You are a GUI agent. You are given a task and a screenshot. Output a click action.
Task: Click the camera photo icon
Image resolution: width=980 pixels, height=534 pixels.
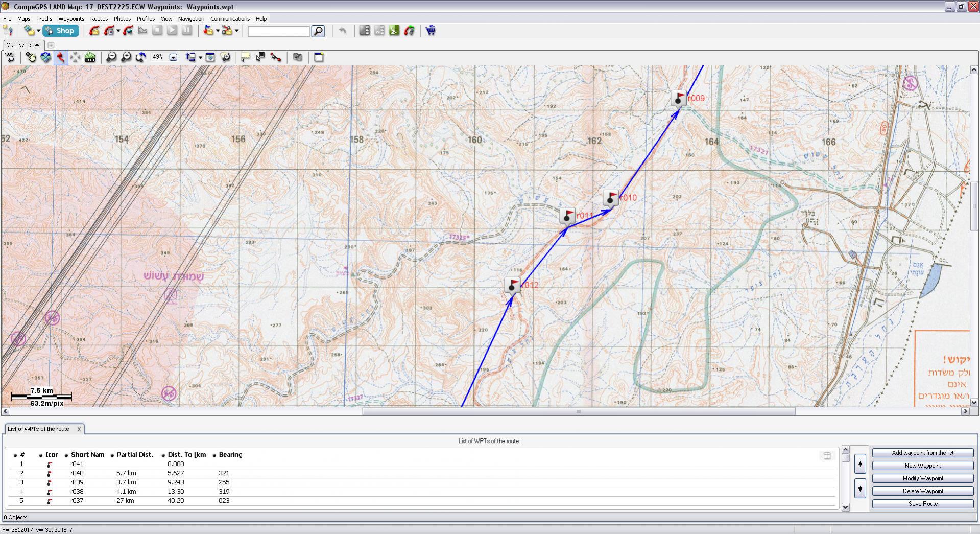coord(297,57)
